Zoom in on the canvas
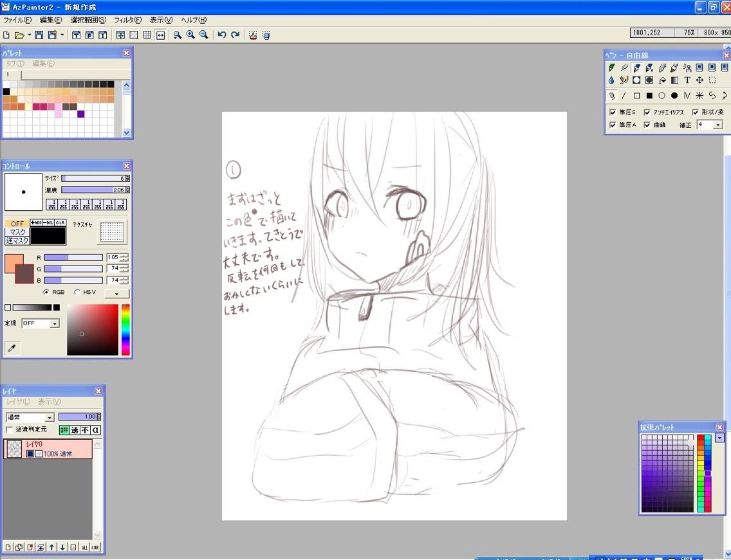The height and width of the screenshot is (560, 731). click(x=190, y=35)
